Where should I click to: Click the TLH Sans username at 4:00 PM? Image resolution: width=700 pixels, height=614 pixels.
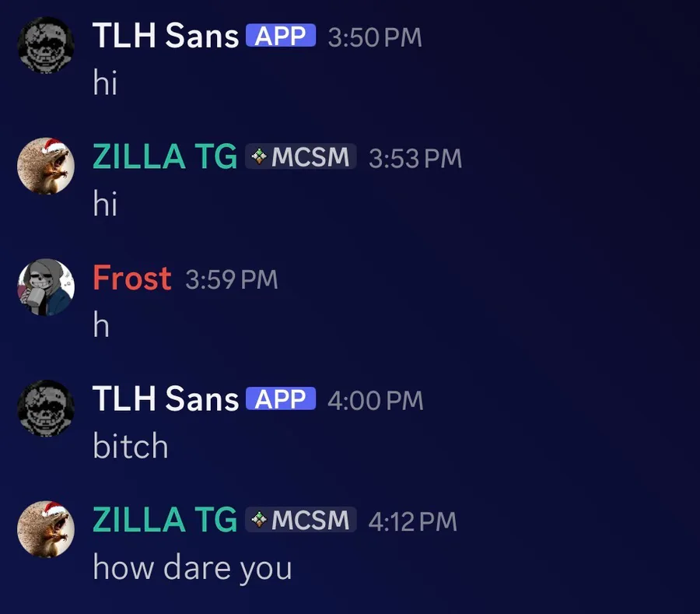point(165,399)
